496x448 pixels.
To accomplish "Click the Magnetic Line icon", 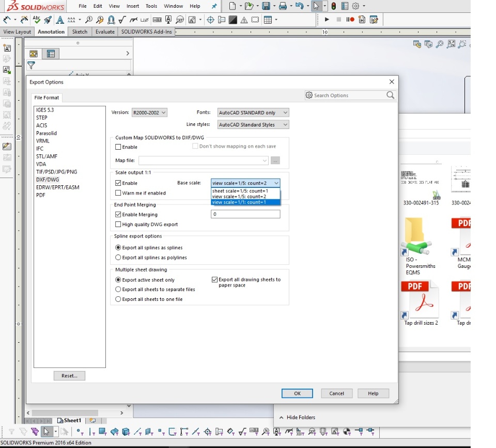I will pyautogui.click(x=111, y=20).
